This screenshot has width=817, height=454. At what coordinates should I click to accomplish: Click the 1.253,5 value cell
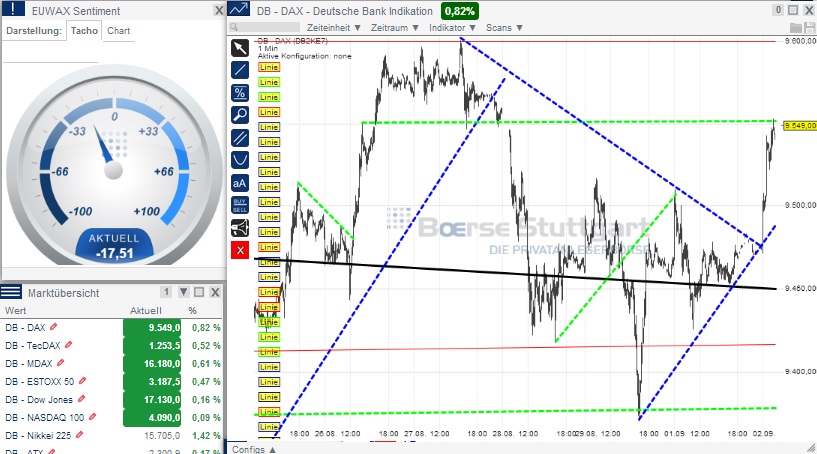coord(152,345)
